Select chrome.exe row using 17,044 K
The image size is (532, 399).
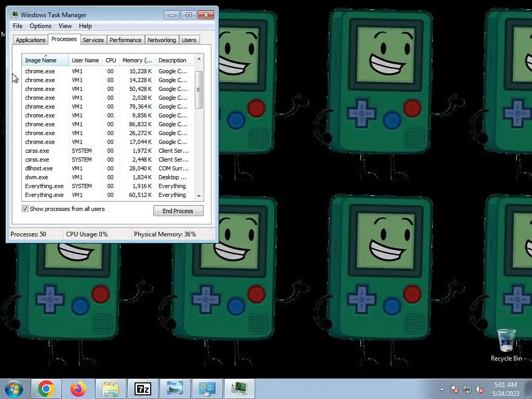point(108,142)
